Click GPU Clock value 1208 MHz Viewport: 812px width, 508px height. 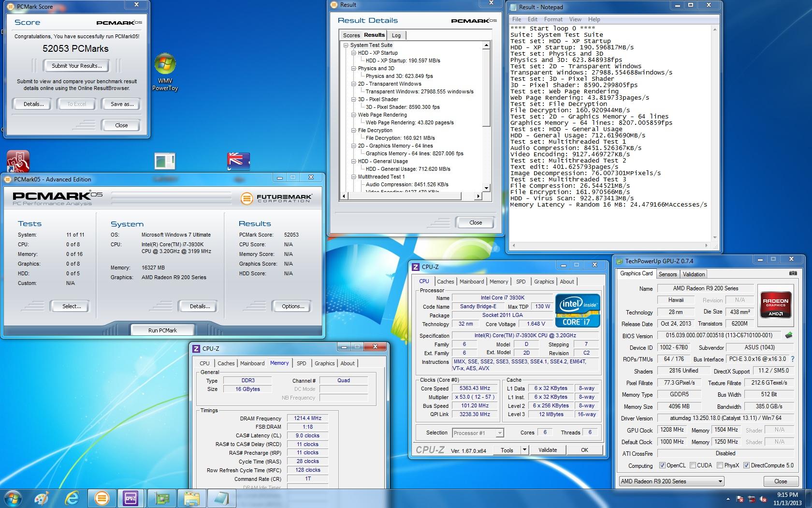pos(672,430)
